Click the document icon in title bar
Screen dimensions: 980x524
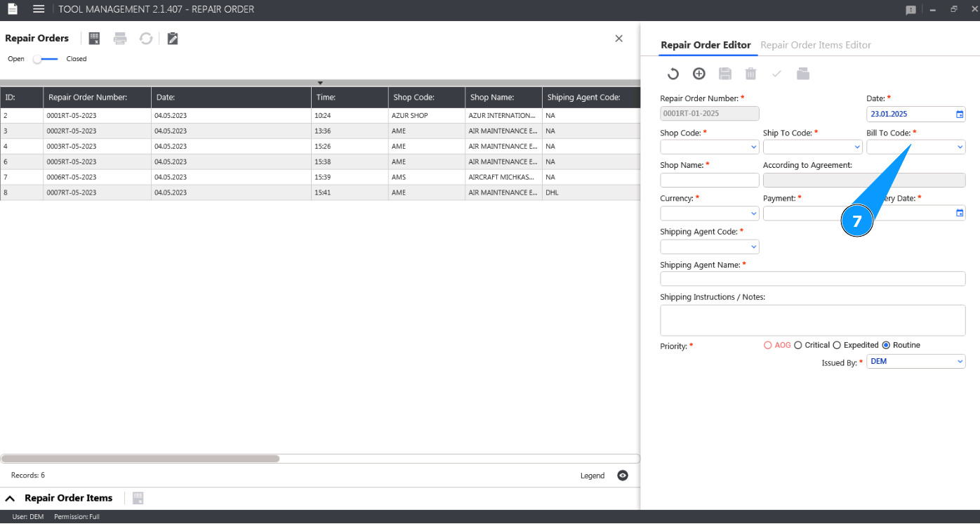pos(12,9)
